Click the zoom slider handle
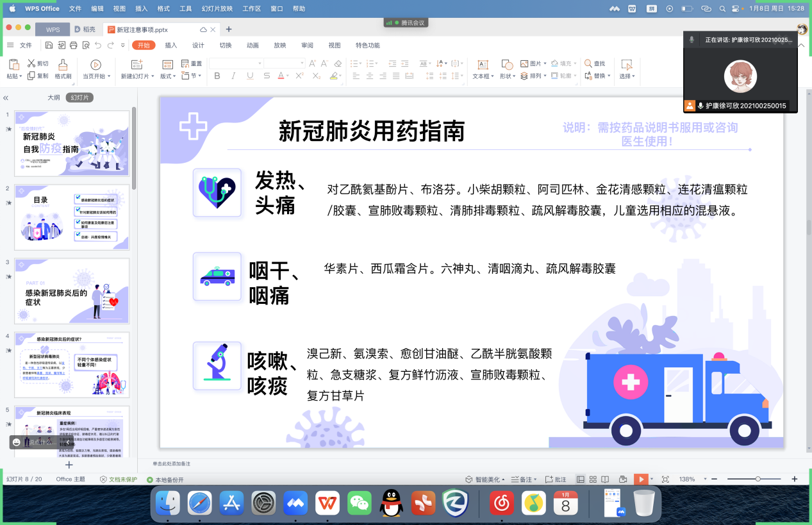Image resolution: width=812 pixels, height=525 pixels. point(758,479)
